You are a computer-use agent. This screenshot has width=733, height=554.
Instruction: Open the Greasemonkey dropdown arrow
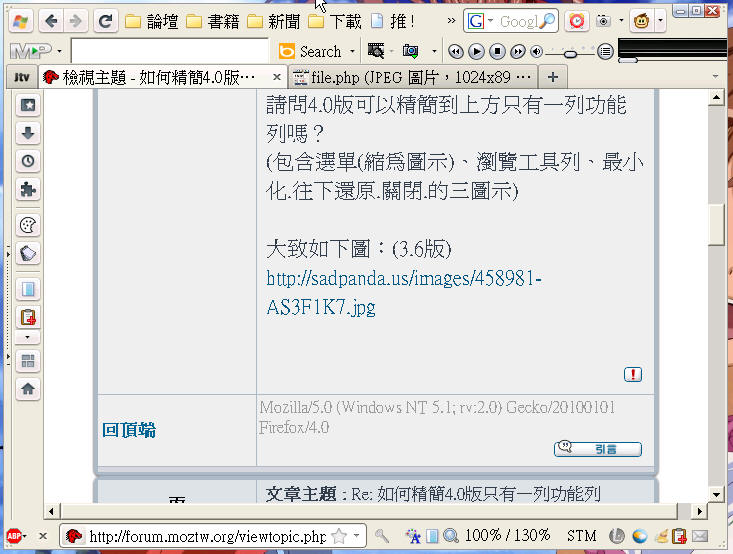660,21
